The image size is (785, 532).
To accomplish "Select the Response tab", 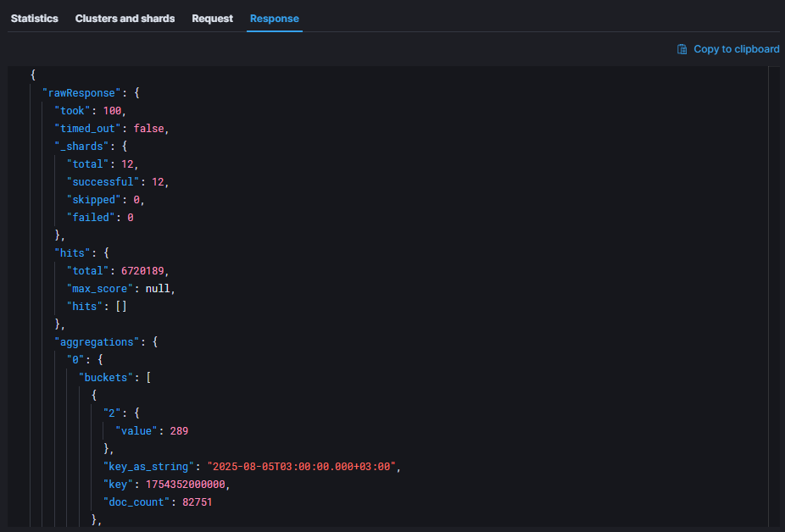I will click(x=275, y=19).
